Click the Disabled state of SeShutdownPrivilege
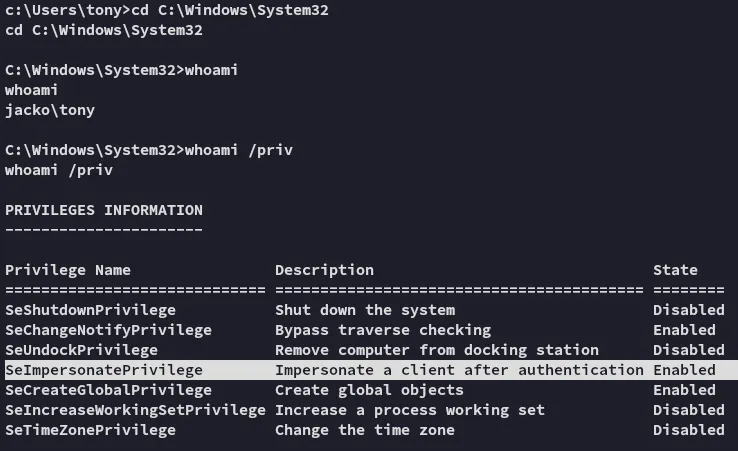 (x=689, y=310)
